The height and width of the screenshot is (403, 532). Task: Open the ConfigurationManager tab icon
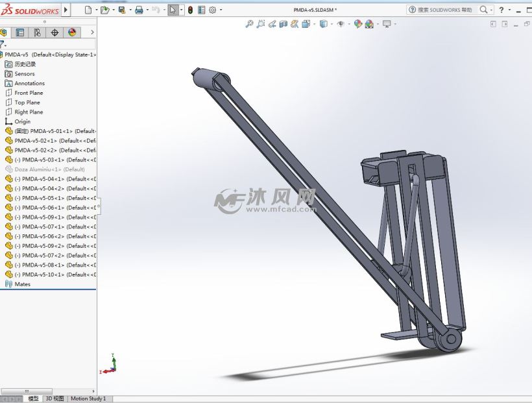[37, 32]
